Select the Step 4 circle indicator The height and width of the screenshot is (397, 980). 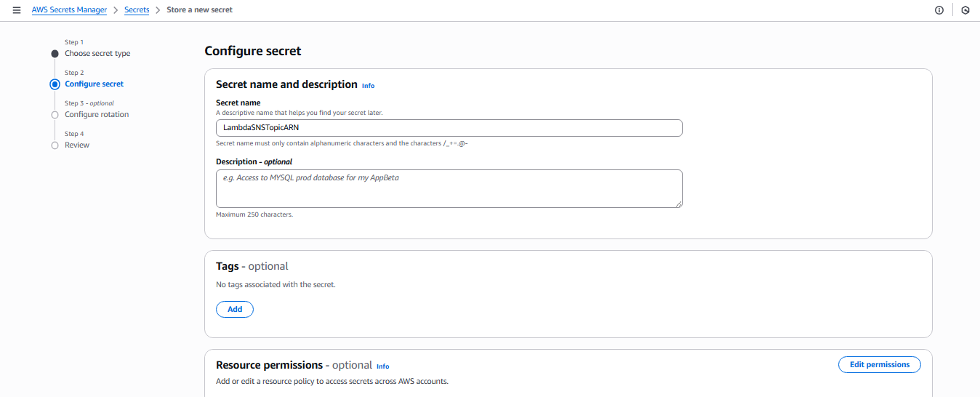coord(55,145)
